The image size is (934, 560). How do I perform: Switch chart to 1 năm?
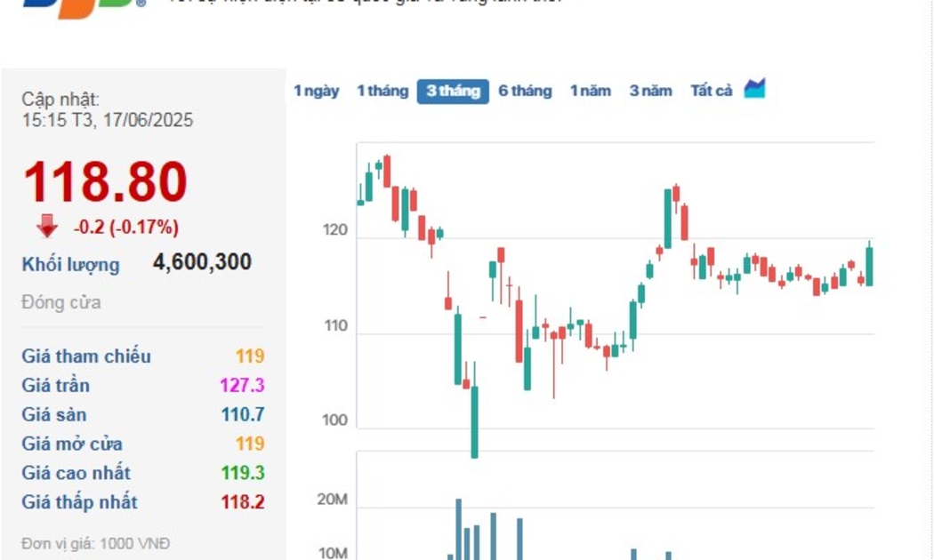[x=591, y=91]
